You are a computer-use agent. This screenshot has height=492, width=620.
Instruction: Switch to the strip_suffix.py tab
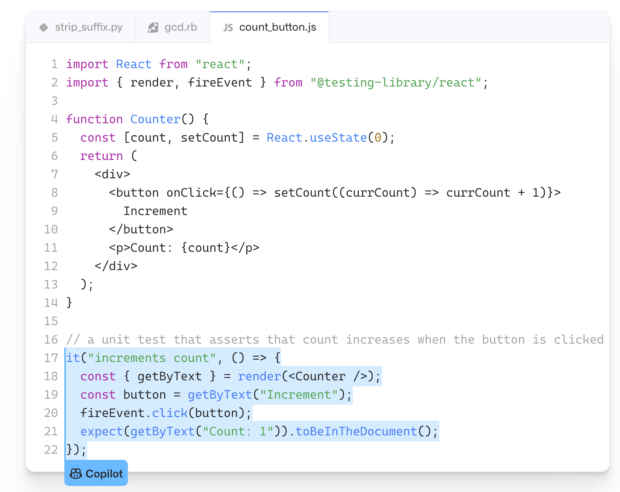[x=81, y=27]
